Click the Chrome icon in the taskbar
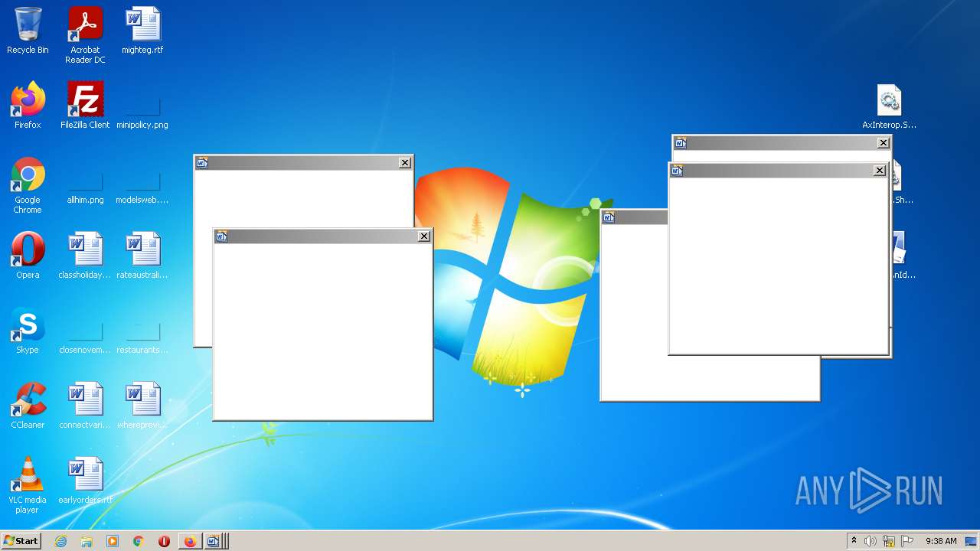The image size is (980, 551). tap(138, 541)
